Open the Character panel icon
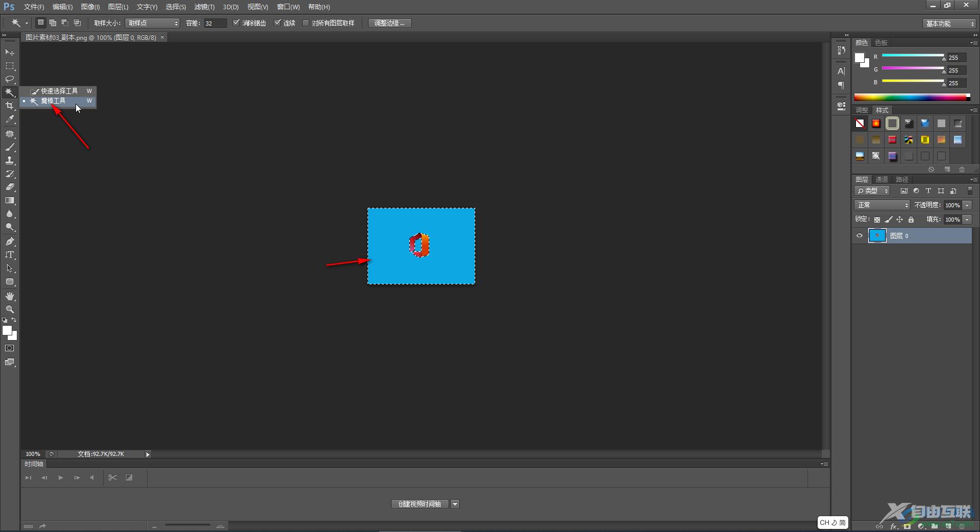The height and width of the screenshot is (532, 980). point(841,71)
